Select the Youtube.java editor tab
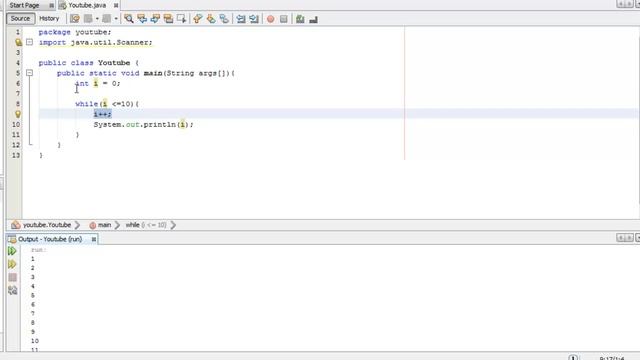Image resolution: width=640 pixels, height=360 pixels. click(87, 5)
